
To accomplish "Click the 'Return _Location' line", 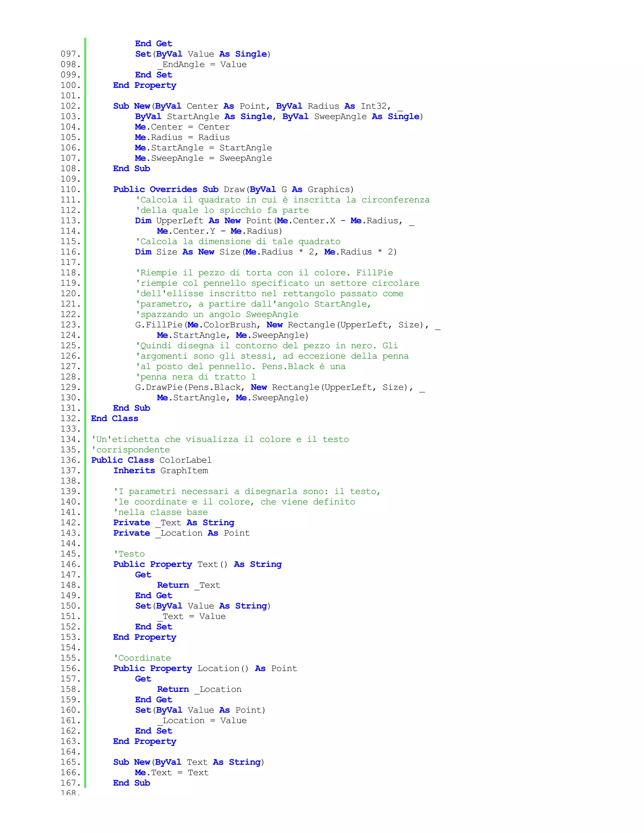I will (x=199, y=689).
